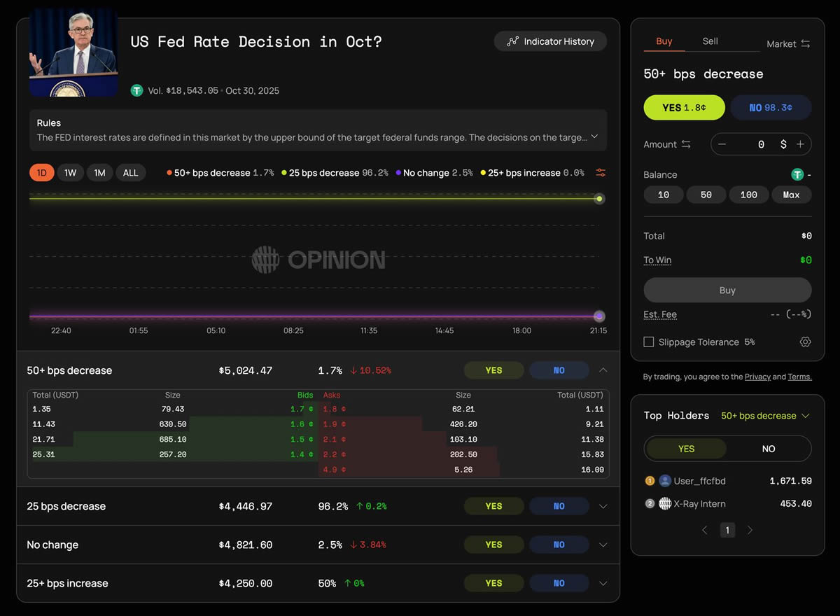840x616 pixels.
Task: Open Indicator History
Action: tap(550, 41)
